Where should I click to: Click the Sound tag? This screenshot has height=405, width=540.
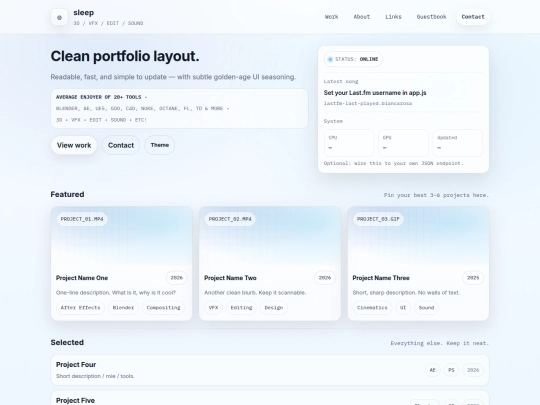(426, 308)
